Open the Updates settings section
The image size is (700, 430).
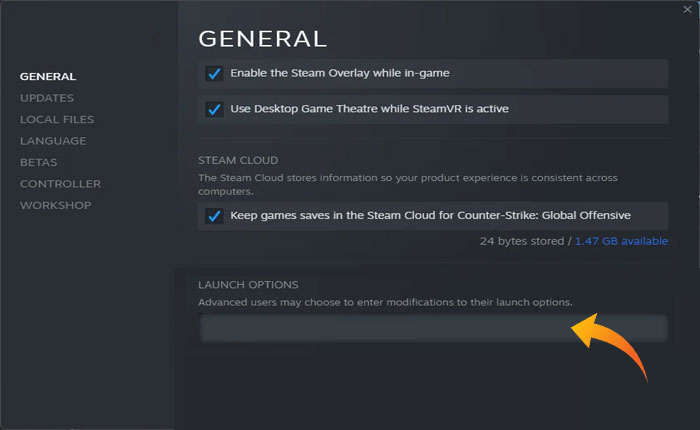tap(47, 98)
